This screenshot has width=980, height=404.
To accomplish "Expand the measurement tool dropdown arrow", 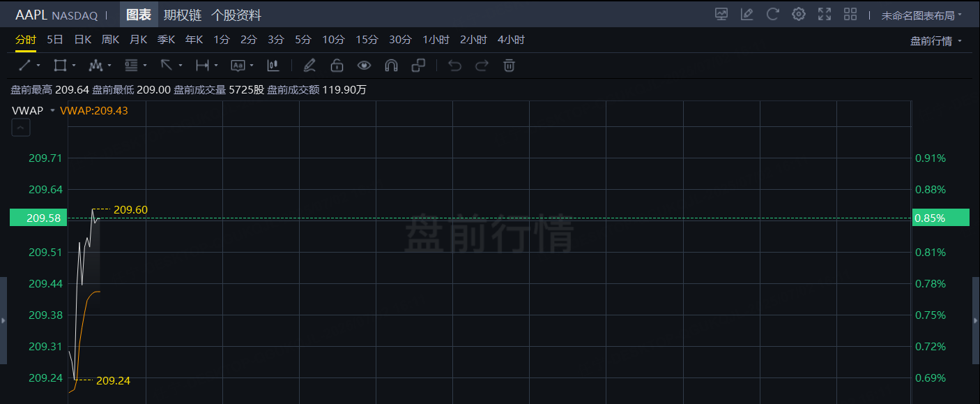I will coord(216,66).
